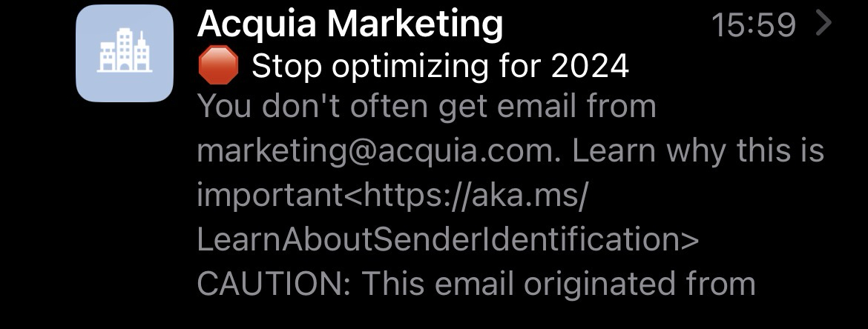The width and height of the screenshot is (868, 329).
Task: Select the sender name Acquia Marketing
Action: coord(349,25)
